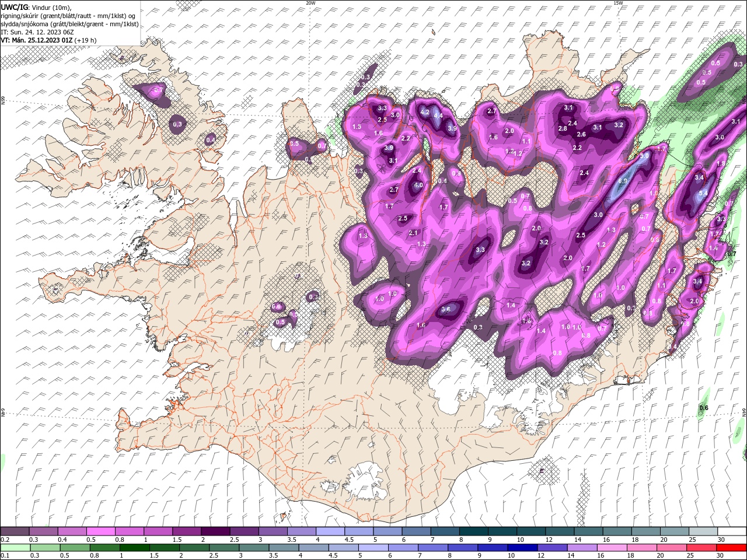Pick the lower legend swatch labeled 0.5
Viewport: 747px width, 560px height.
(x=75, y=547)
